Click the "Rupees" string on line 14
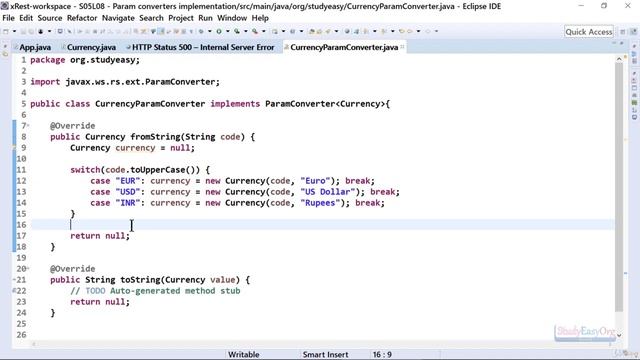The height and width of the screenshot is (360, 640). tap(320, 203)
